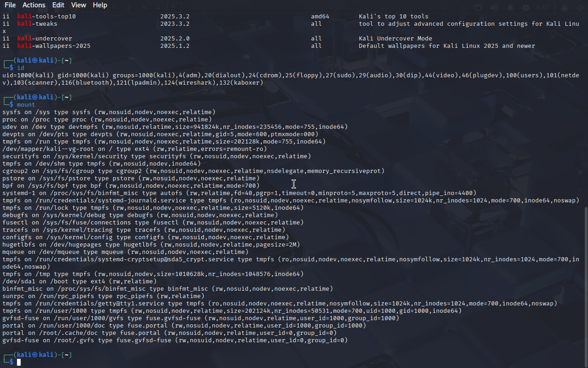
Task: Click the 'tmpfs on /run type tmpfs' line
Action: pos(164,142)
